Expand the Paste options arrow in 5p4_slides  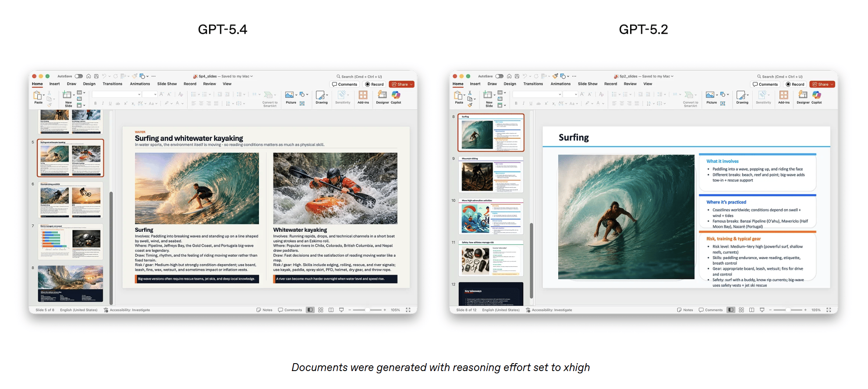44,95
